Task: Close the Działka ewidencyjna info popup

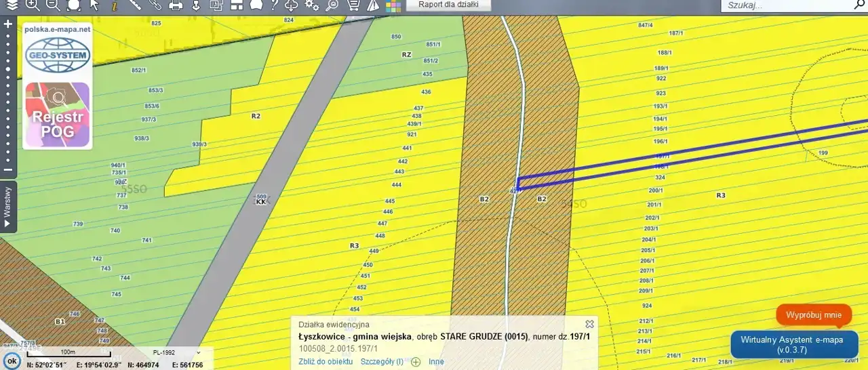Action: tap(589, 325)
